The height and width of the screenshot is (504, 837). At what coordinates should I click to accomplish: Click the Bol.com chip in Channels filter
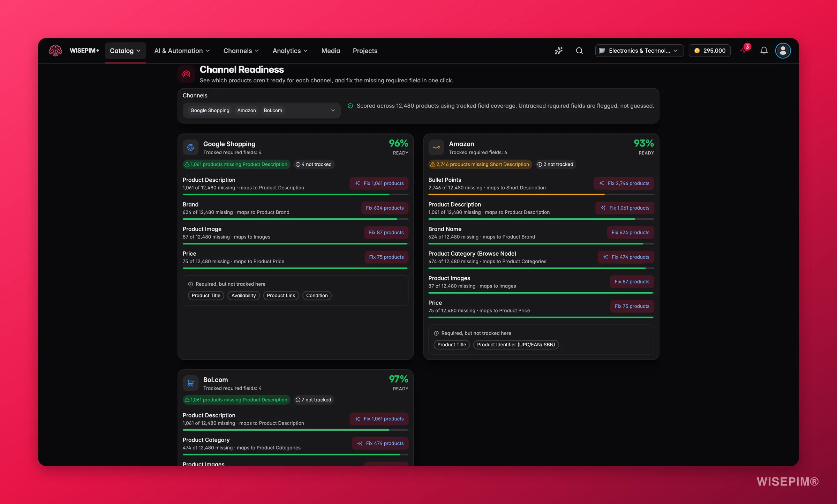[273, 110]
